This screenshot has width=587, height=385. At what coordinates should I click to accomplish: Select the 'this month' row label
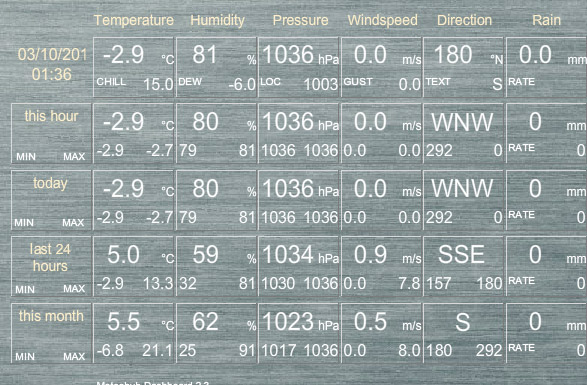(x=51, y=316)
